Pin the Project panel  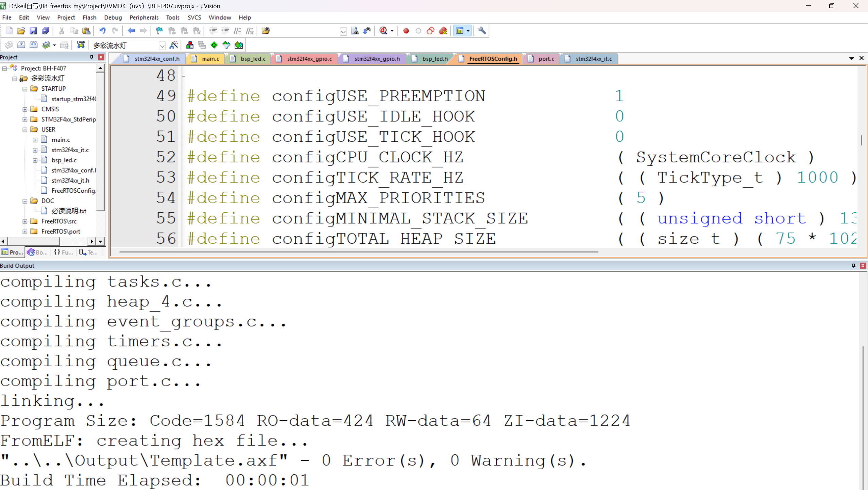91,57
